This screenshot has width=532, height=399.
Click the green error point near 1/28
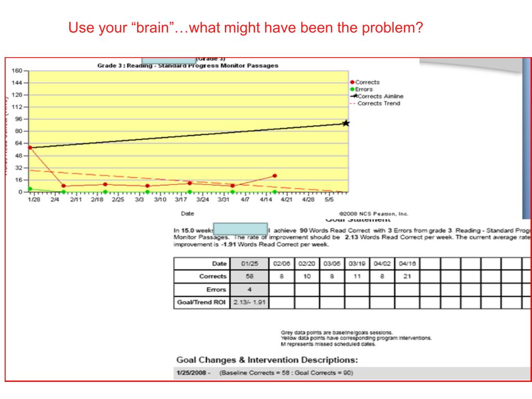point(30,189)
